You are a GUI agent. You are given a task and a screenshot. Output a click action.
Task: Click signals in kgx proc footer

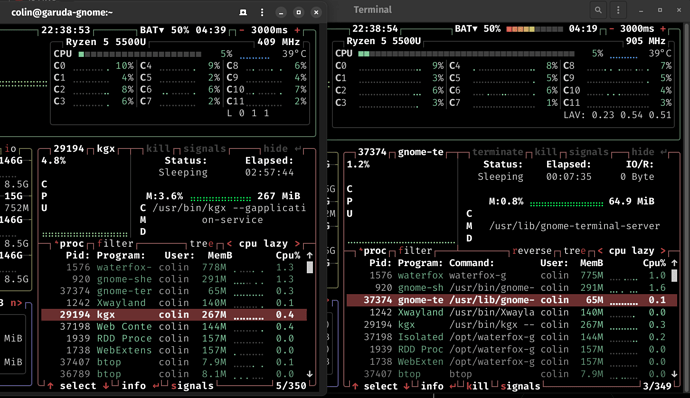pyautogui.click(x=192, y=386)
